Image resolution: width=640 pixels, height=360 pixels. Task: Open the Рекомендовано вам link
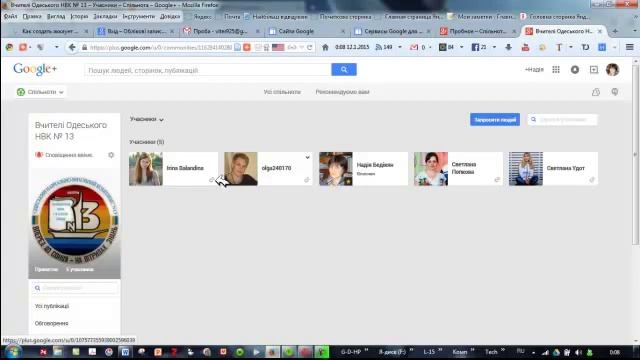coord(342,92)
